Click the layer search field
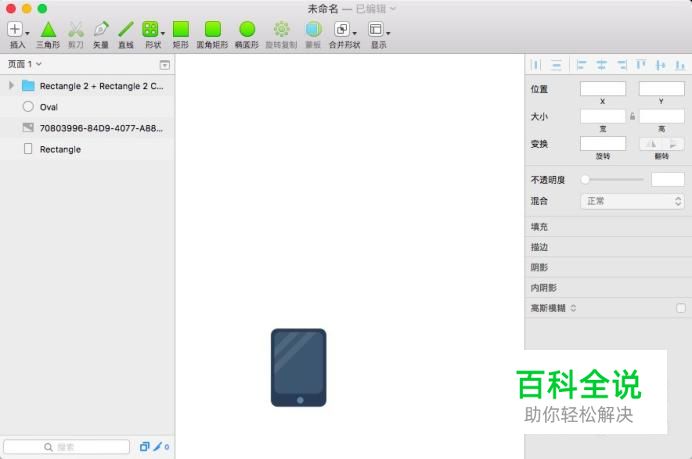Image resolution: width=692 pixels, height=459 pixels. tap(66, 447)
